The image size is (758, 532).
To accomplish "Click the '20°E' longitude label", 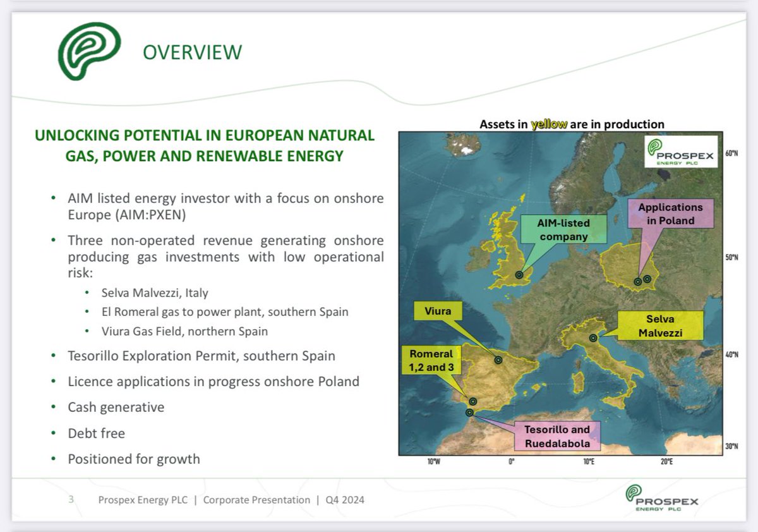I will (x=666, y=462).
